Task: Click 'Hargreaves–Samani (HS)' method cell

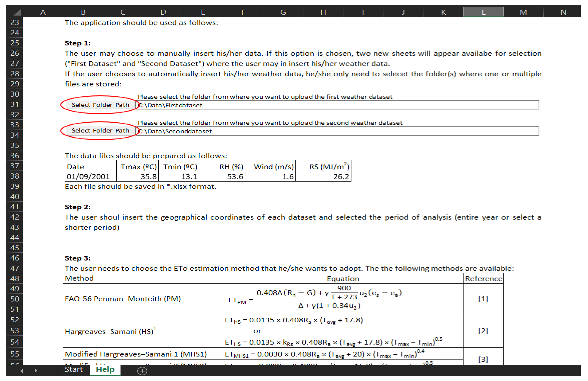Action: pos(143,331)
